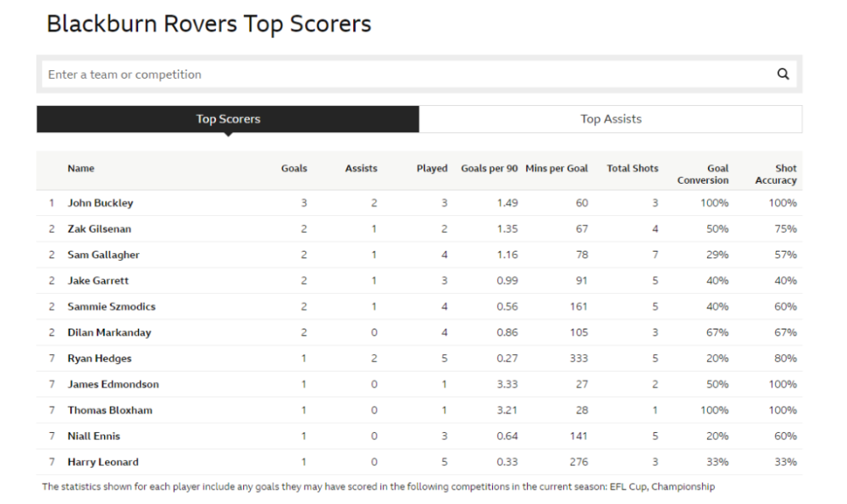Select Zak Gilsenan in the table

pos(99,229)
